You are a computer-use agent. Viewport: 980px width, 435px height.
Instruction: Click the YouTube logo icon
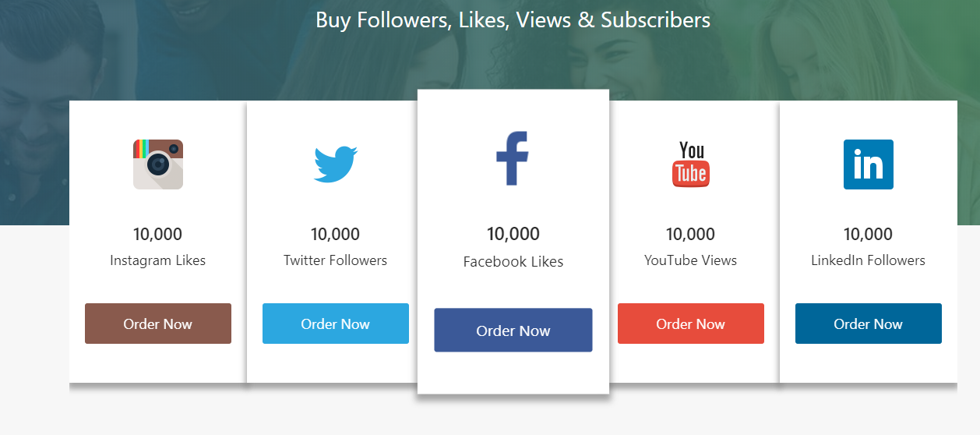(691, 164)
